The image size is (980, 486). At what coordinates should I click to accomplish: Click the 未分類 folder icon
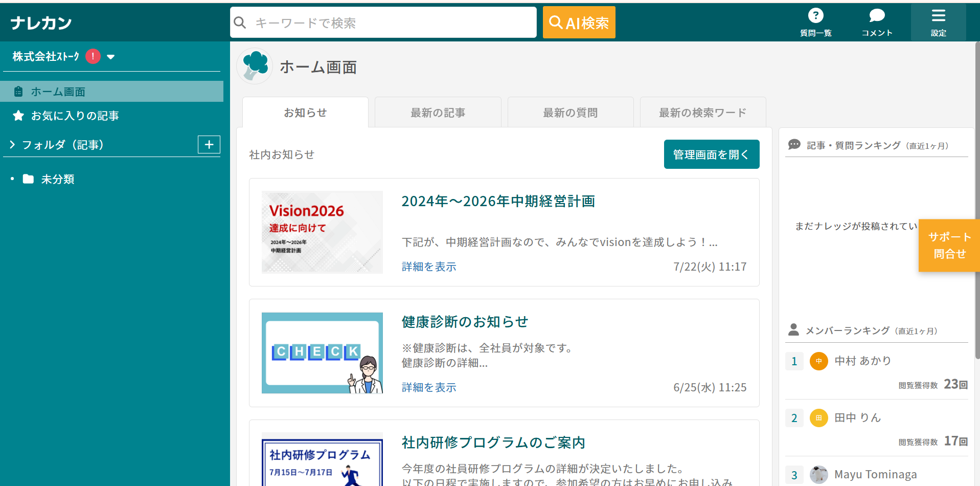tap(28, 179)
